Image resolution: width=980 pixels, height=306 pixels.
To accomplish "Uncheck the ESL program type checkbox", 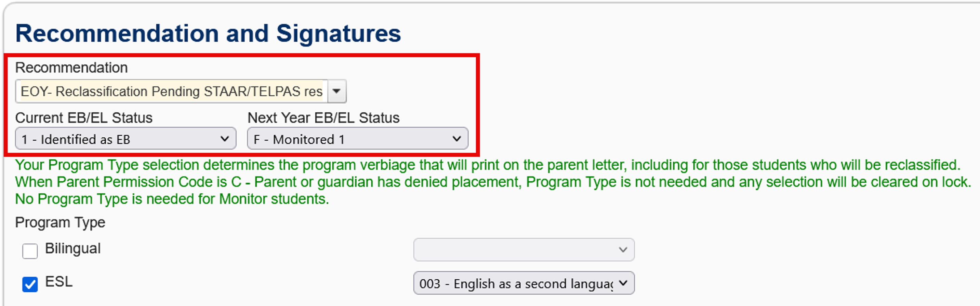I will pos(30,284).
